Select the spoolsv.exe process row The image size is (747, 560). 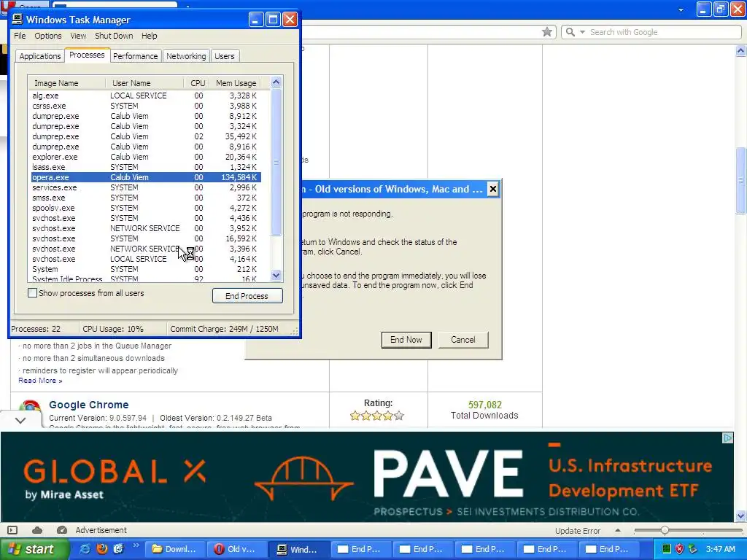point(146,208)
